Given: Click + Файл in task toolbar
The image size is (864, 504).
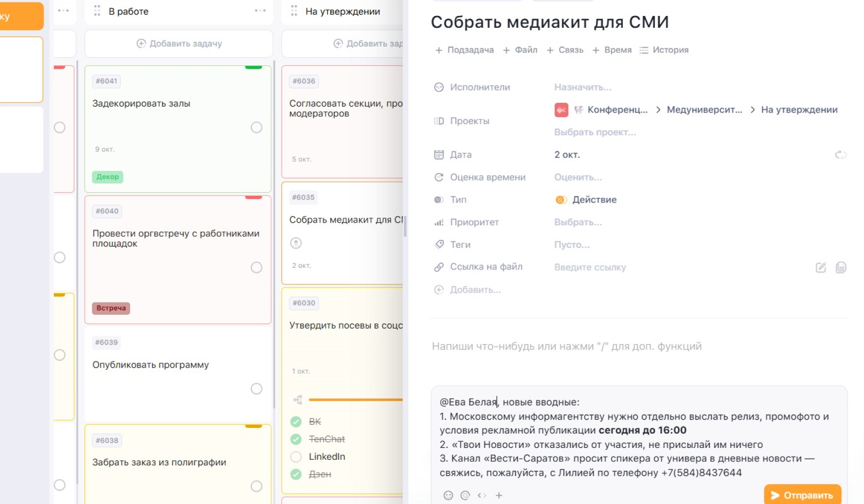Looking at the screenshot, I should pyautogui.click(x=520, y=50).
